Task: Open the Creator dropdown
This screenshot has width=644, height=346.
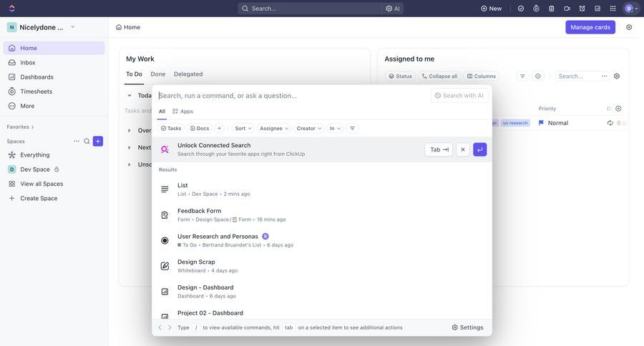Action: (x=309, y=129)
